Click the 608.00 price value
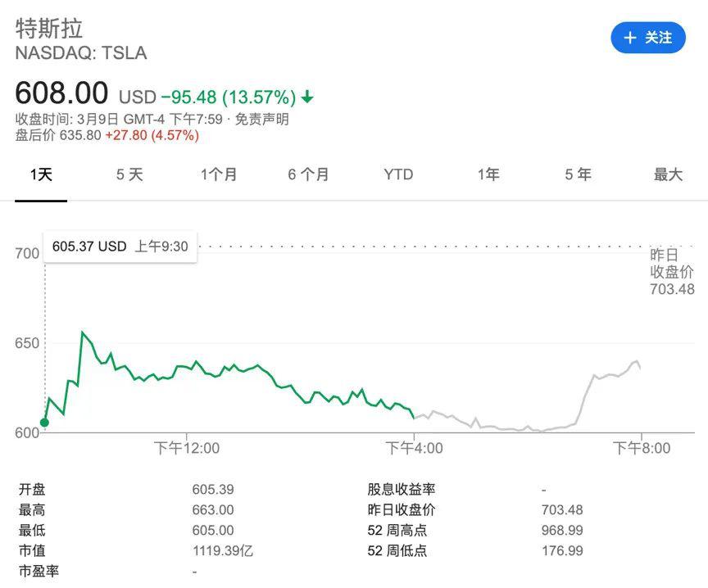This screenshot has width=708, height=588. 61,93
